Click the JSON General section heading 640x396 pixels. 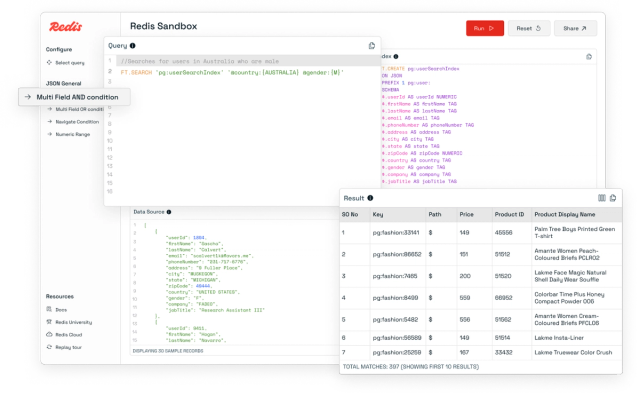coord(63,84)
